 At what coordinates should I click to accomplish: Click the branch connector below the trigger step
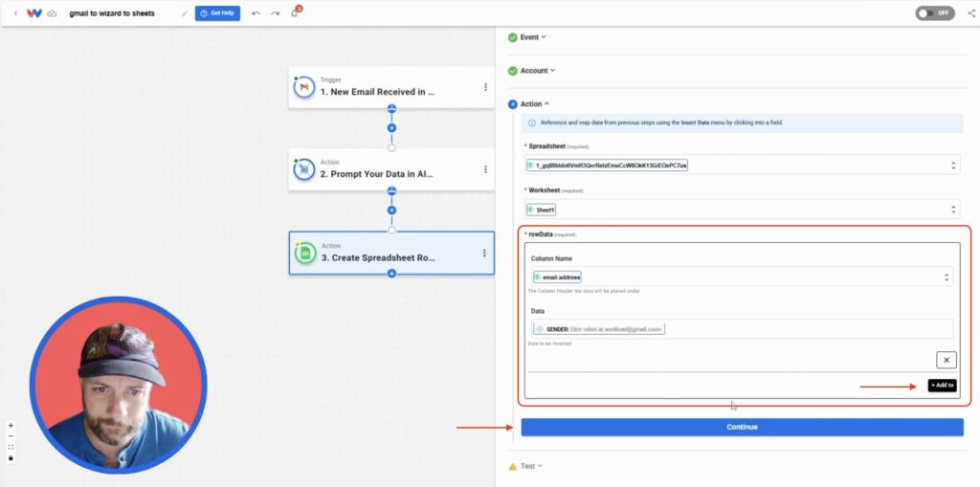(x=391, y=109)
